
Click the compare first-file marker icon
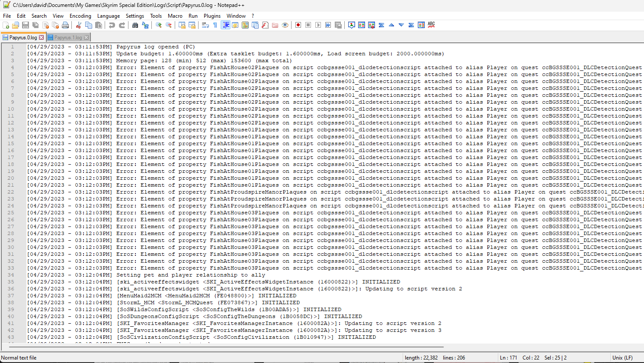(x=352, y=25)
